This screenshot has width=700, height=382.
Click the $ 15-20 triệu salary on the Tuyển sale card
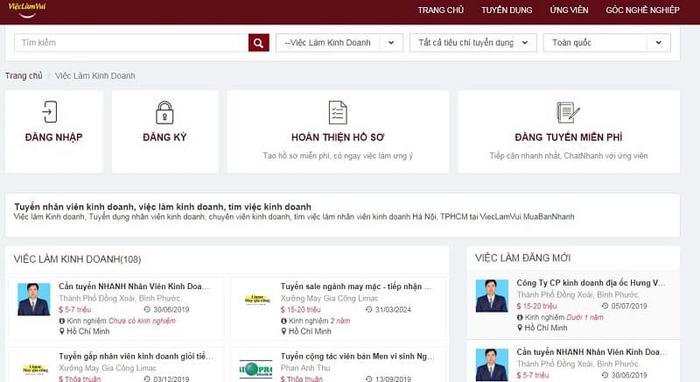coord(300,309)
